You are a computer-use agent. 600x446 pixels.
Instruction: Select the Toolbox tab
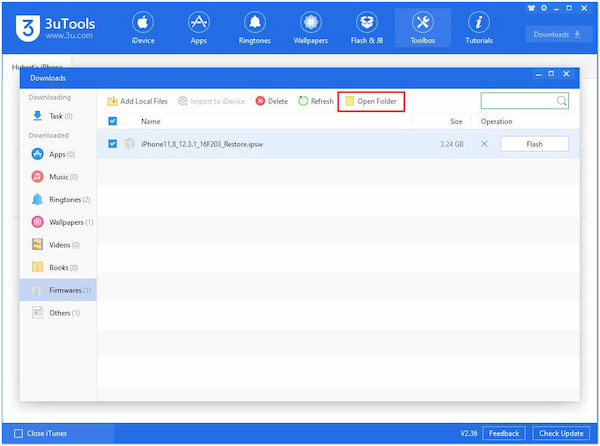point(423,28)
